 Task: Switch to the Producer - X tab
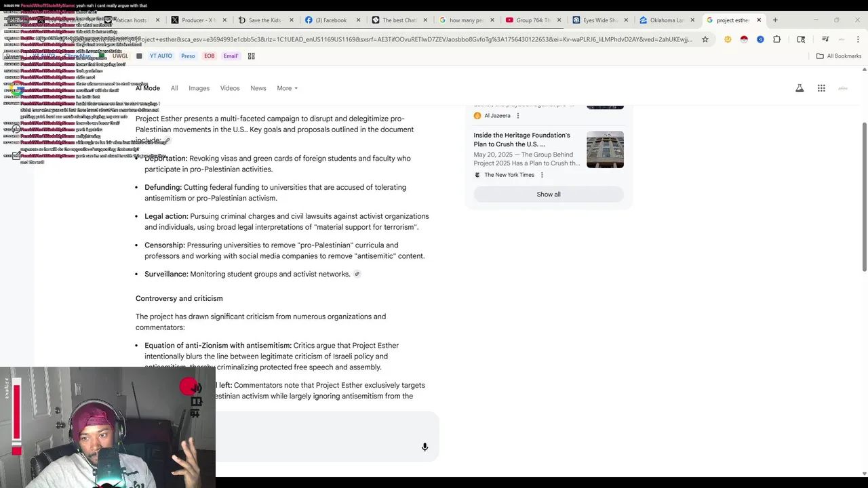point(199,20)
